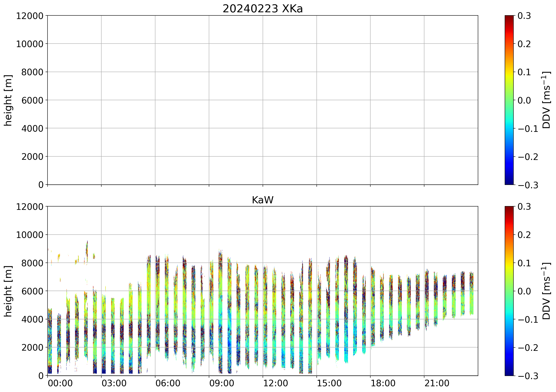The image size is (556, 392).
Task: Click the yellow 0.1 level on bottom colorbar
Action: click(x=509, y=263)
